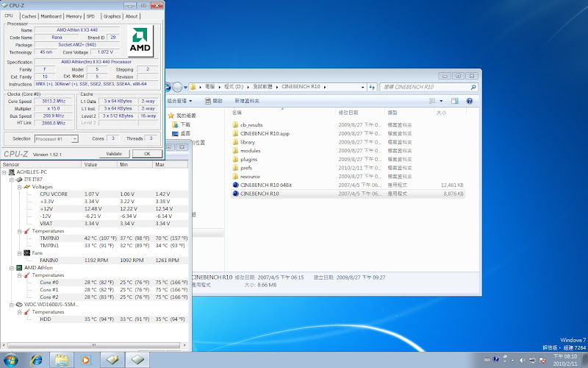The width and height of the screenshot is (588, 368).
Task: Click the Explorer search box
Action: click(x=429, y=87)
